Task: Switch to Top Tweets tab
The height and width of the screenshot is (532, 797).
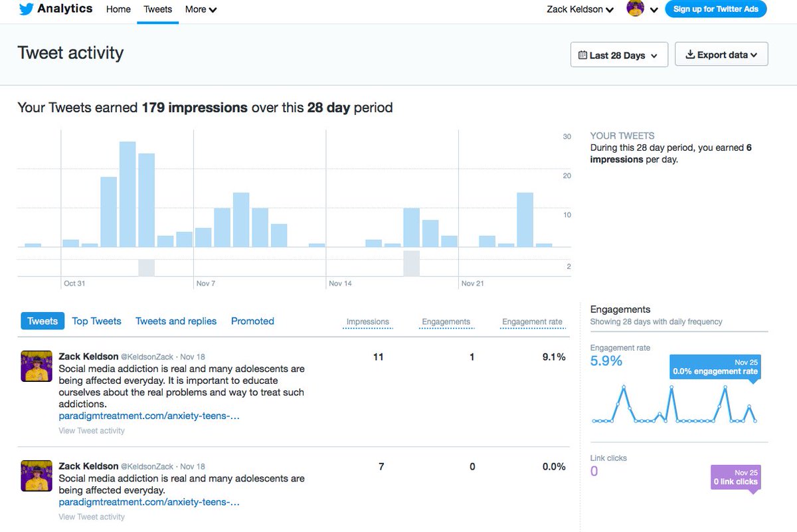Action: tap(96, 321)
